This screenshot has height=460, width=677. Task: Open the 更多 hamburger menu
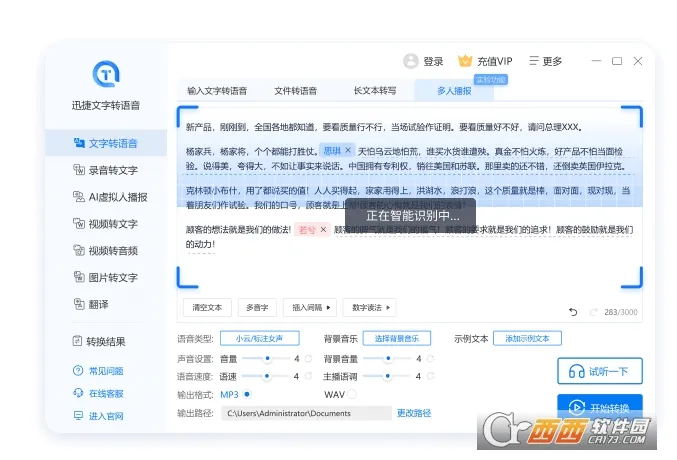[533, 61]
